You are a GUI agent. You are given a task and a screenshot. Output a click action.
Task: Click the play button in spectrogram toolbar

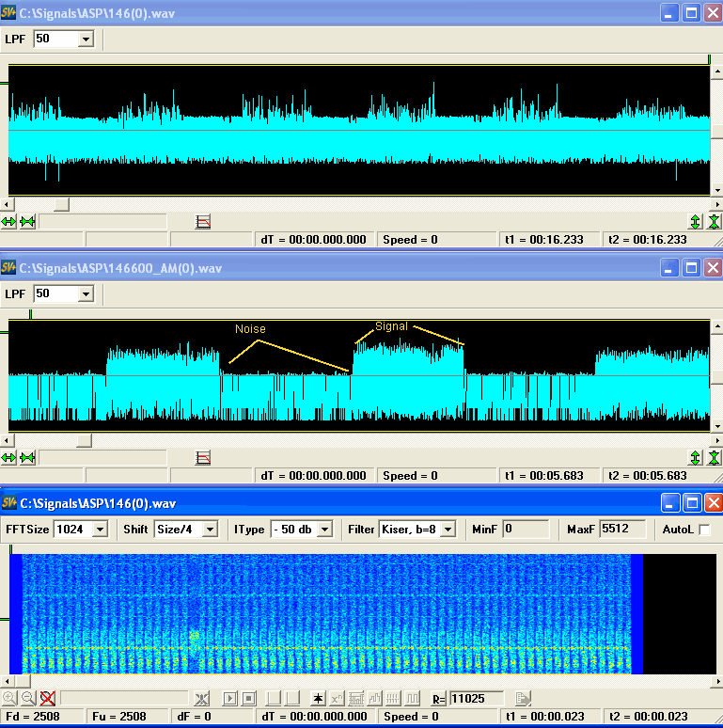[x=229, y=698]
